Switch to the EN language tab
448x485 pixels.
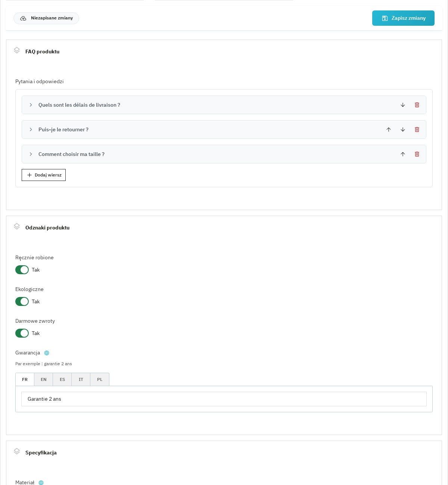pos(44,379)
